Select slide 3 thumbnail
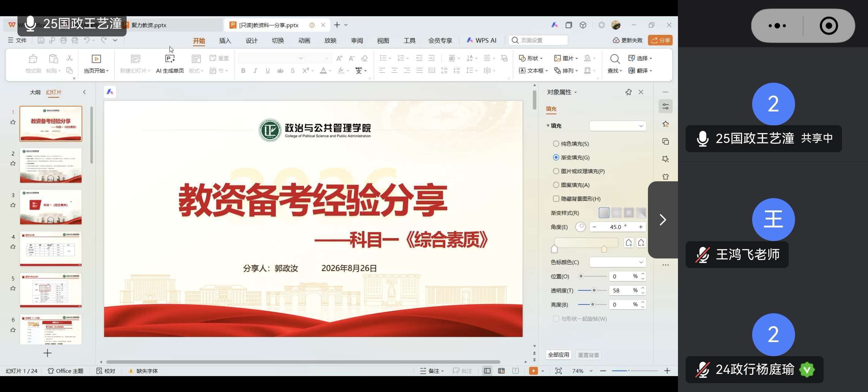The height and width of the screenshot is (392, 868). pos(51,207)
